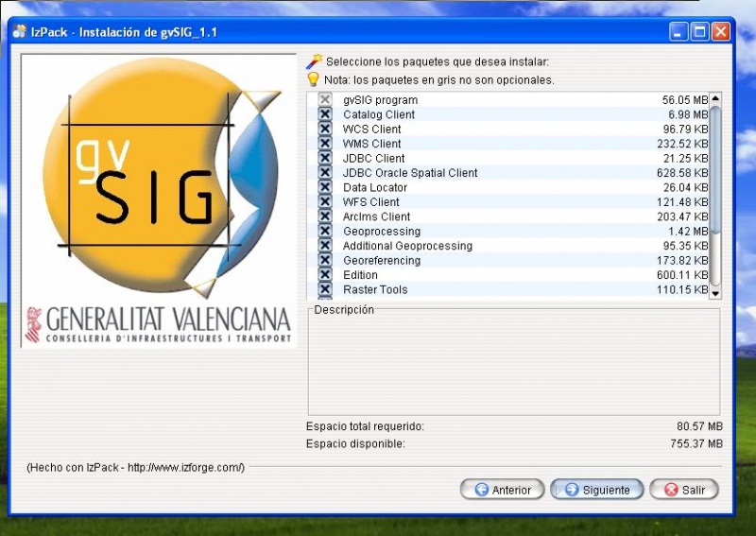756x536 pixels.
Task: Exit installer with Salir button
Action: coord(684,490)
